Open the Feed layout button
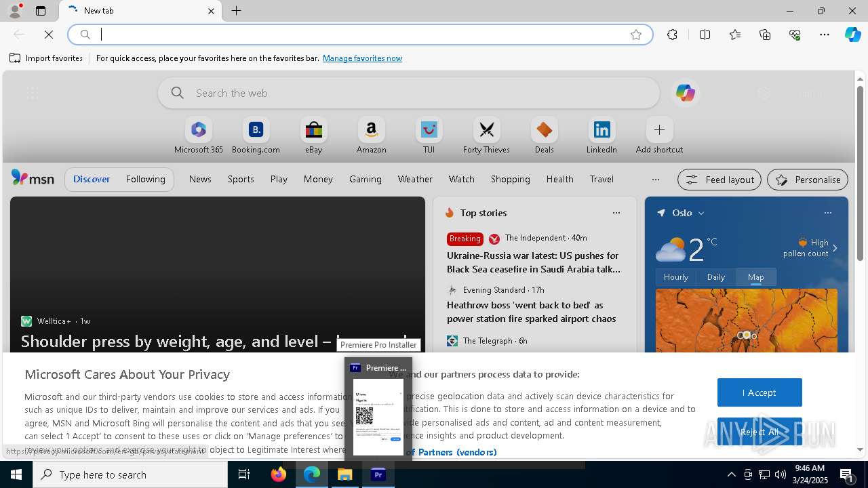 pyautogui.click(x=719, y=180)
